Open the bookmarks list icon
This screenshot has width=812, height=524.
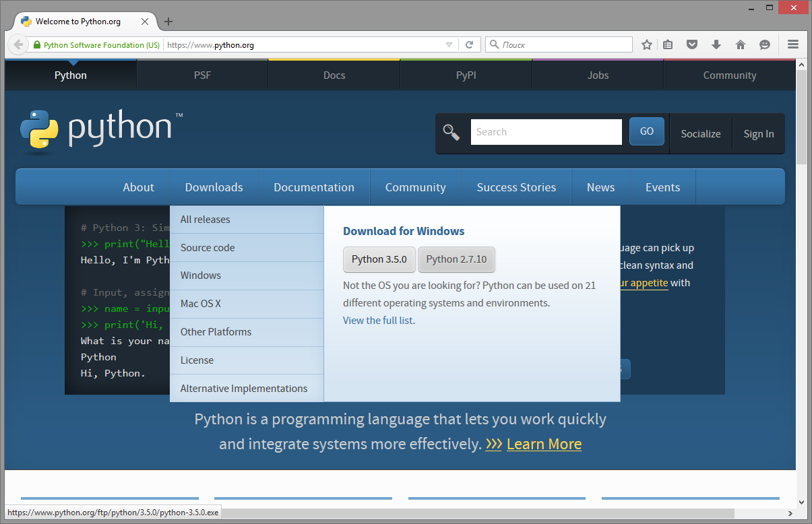[668, 44]
